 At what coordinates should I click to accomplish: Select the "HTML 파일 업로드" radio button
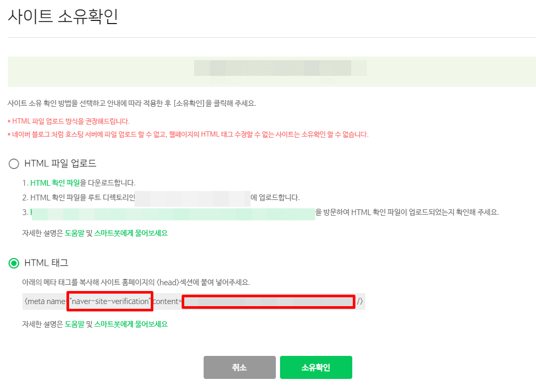[14, 163]
